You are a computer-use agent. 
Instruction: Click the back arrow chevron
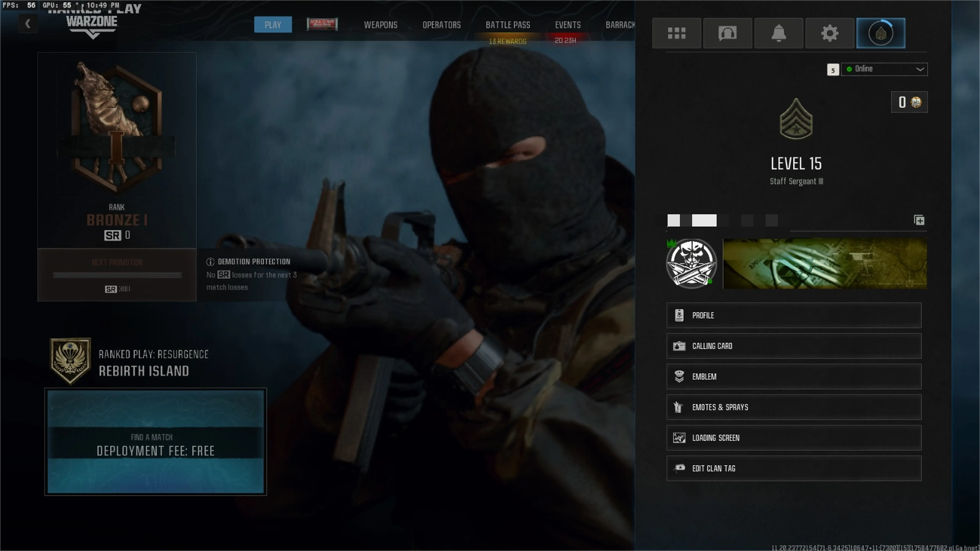tap(28, 24)
